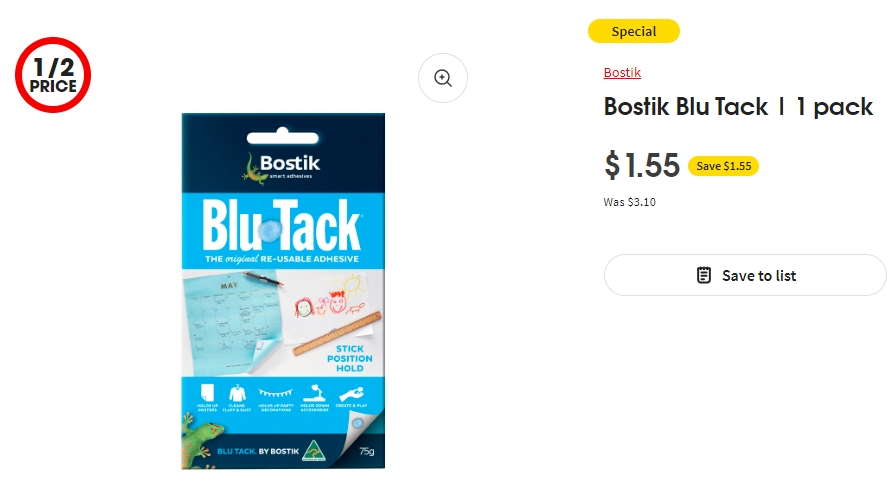The width and height of the screenshot is (891, 502).
Task: Click the notepad icon in Save to list
Action: click(x=703, y=275)
